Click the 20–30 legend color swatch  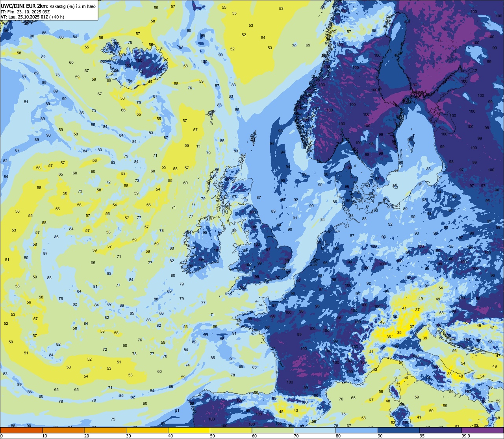[105, 430]
